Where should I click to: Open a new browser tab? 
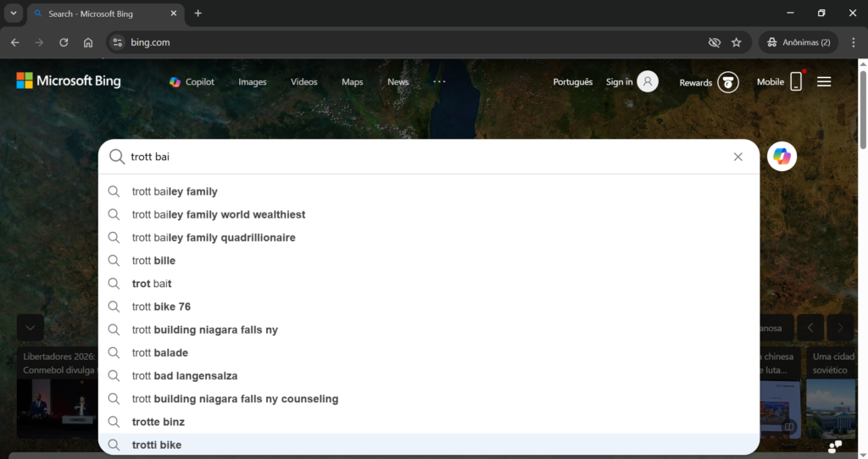[198, 14]
